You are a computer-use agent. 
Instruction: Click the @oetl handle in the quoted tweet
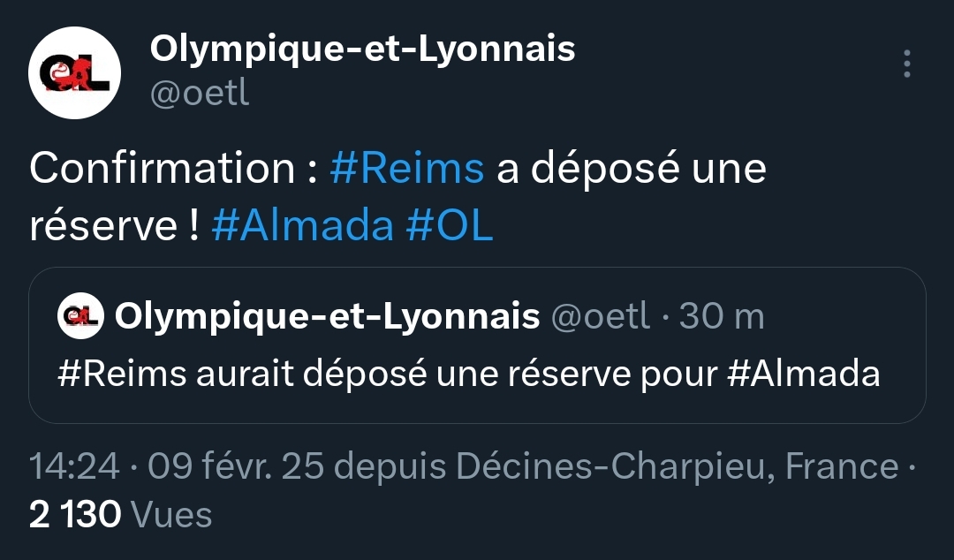tap(600, 316)
